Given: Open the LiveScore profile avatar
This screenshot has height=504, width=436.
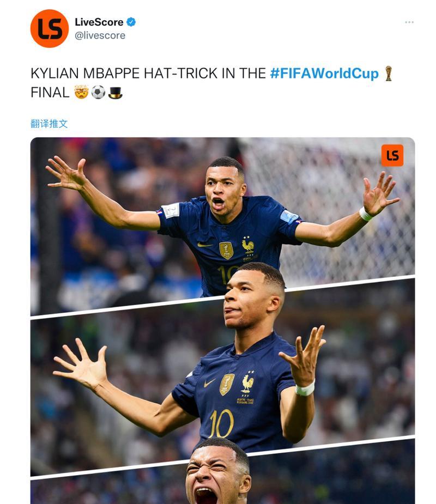Looking at the screenshot, I should point(49,29).
